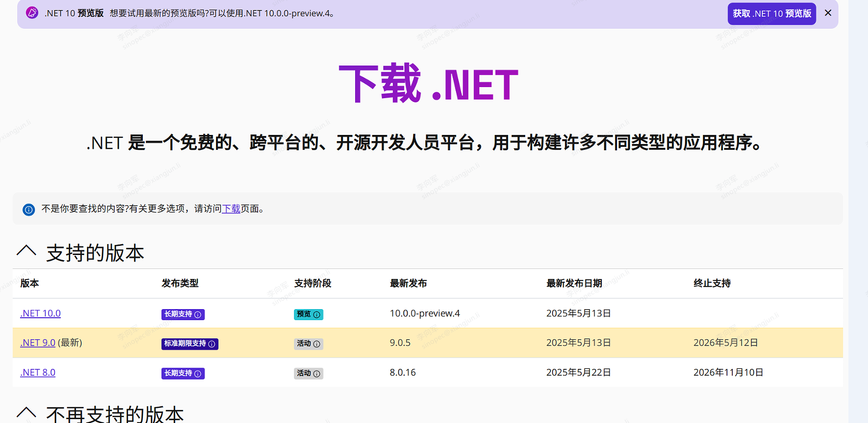The image size is (868, 423).
Task: Click the 最新发布日期 column header
Action: point(574,283)
